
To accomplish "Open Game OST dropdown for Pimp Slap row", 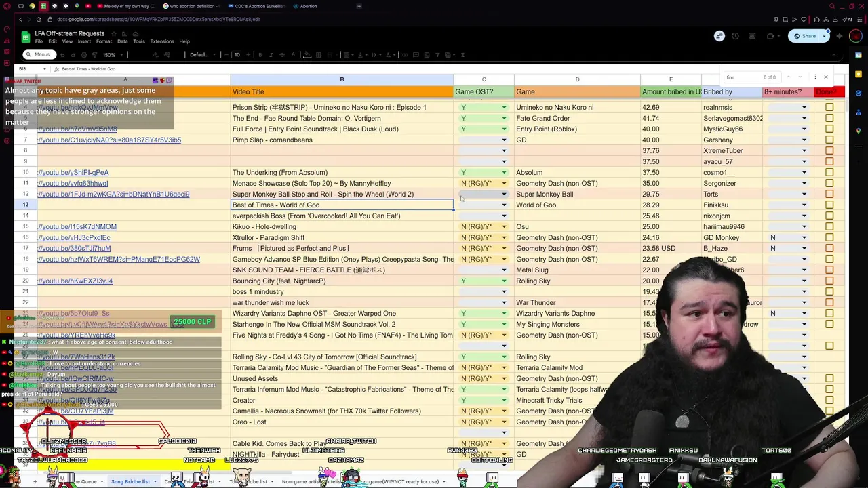I will point(504,140).
